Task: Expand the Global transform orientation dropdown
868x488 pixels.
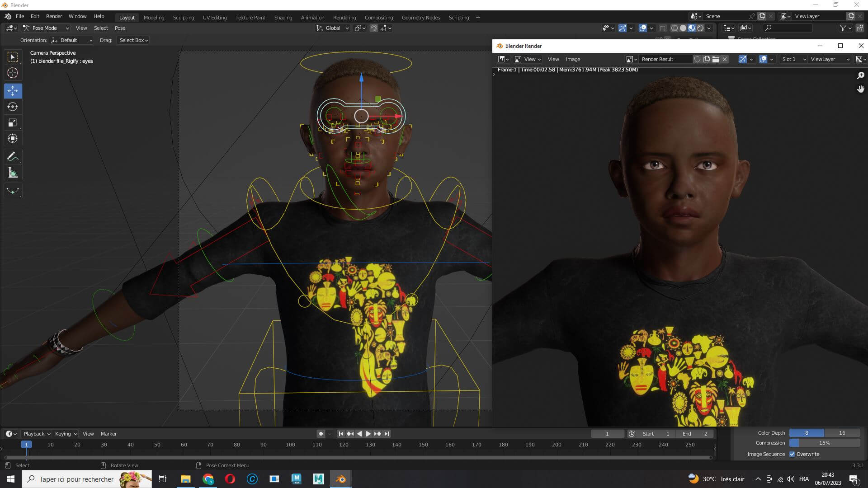Action: point(333,28)
